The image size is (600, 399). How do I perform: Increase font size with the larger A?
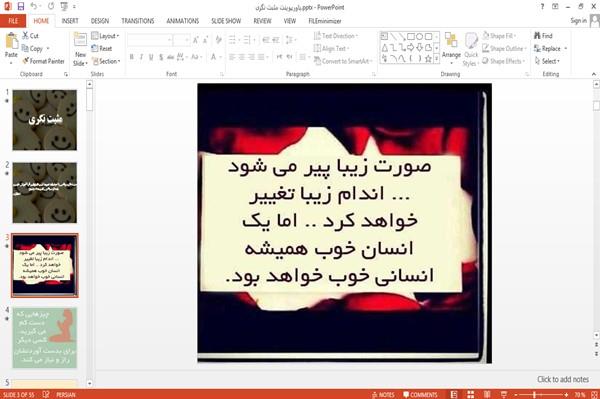196,39
